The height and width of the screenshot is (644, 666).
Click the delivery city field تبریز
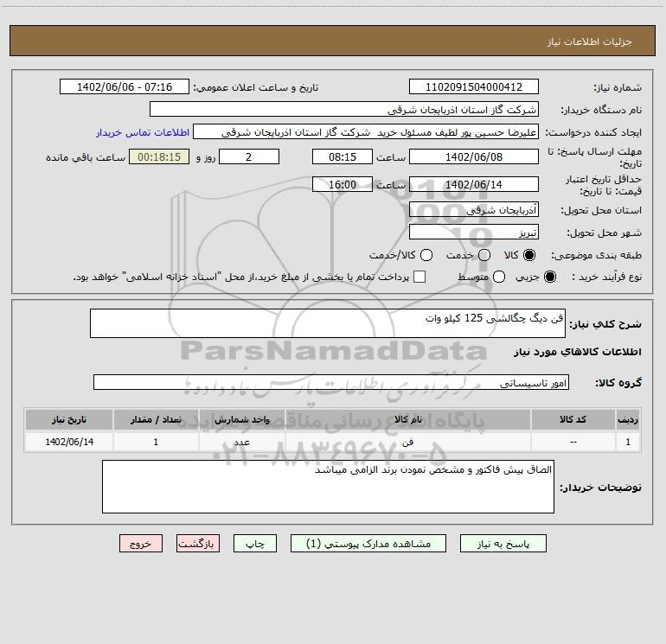click(x=474, y=233)
